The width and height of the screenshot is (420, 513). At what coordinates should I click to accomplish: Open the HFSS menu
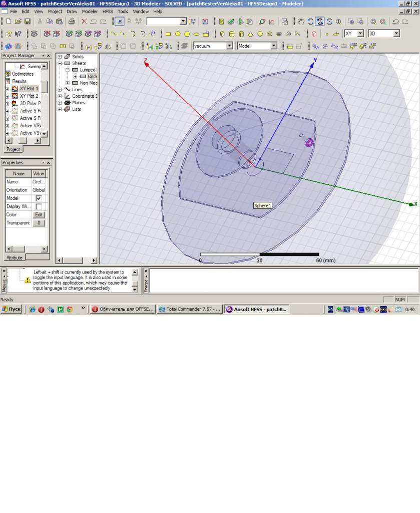(x=108, y=12)
